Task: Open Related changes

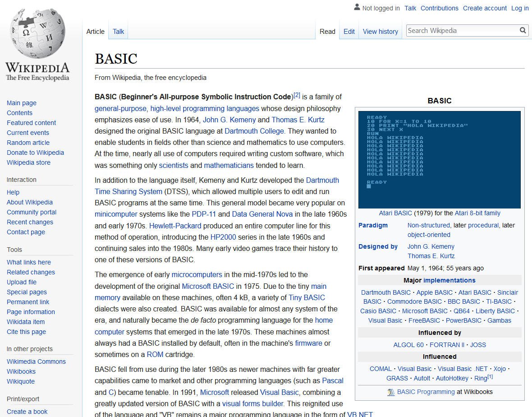Action: [x=31, y=272]
